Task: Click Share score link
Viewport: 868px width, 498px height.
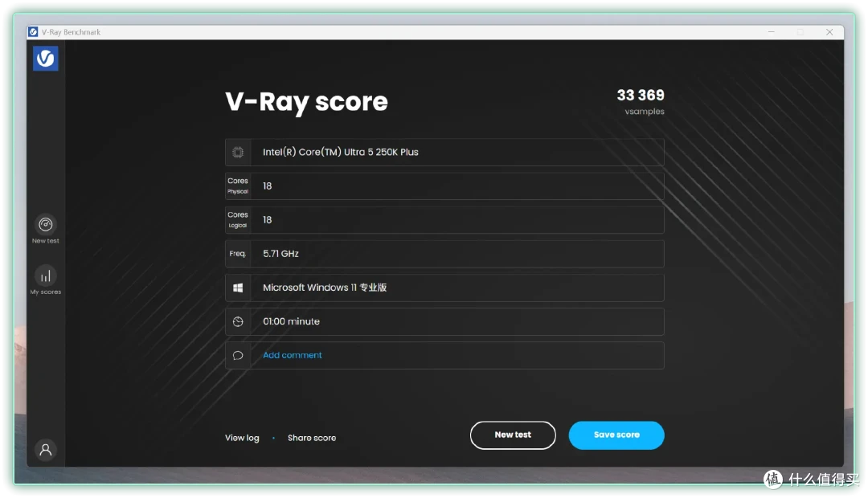Action: (x=312, y=438)
